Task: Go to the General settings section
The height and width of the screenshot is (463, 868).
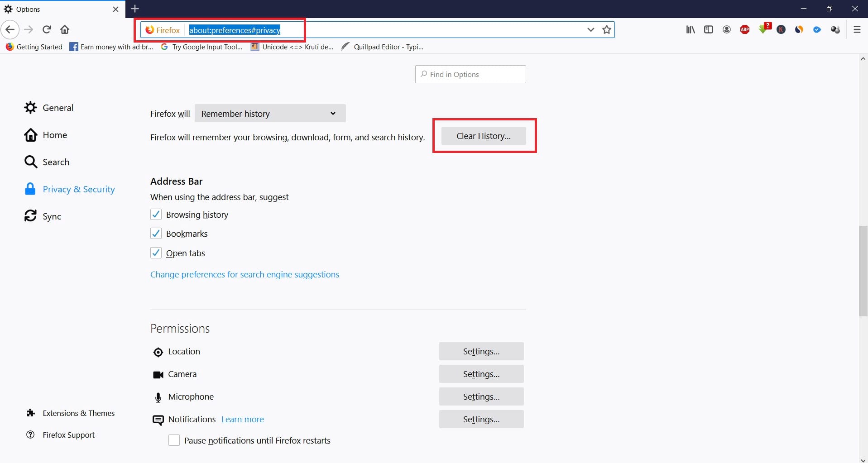Action: (58, 108)
